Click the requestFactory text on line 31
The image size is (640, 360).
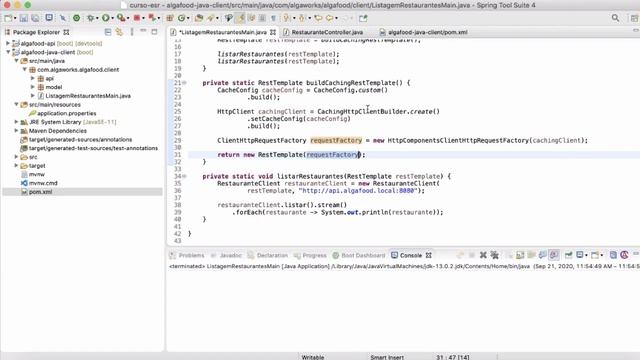point(332,155)
